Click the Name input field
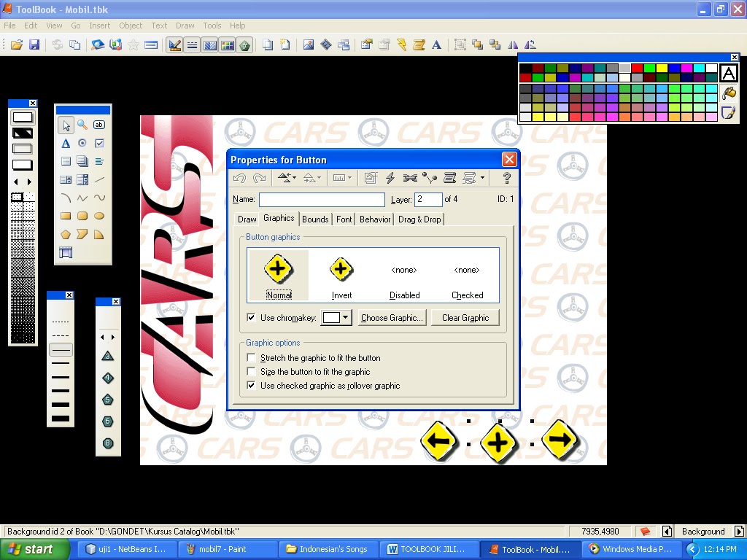747x560 pixels. pyautogui.click(x=322, y=200)
